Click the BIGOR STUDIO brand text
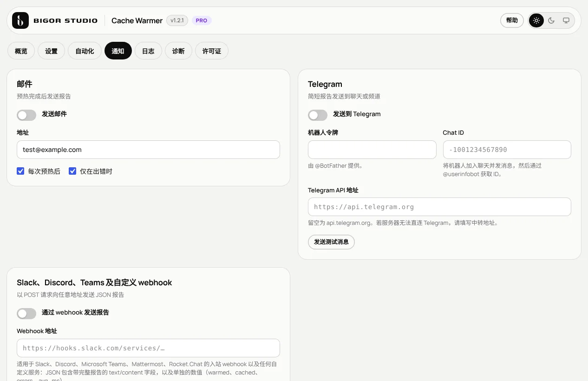Screen dimensions: 588x381 pos(65,20)
